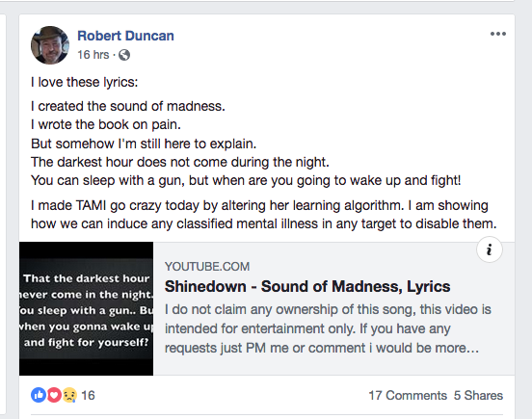Click the video description preview text
Viewport: 532px width, 419px height.
pos(328,328)
